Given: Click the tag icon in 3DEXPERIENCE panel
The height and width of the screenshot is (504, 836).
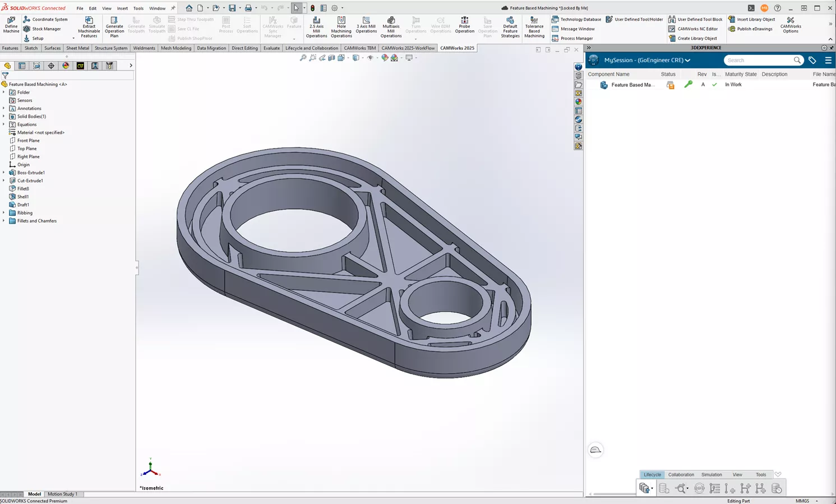Looking at the screenshot, I should (x=812, y=60).
